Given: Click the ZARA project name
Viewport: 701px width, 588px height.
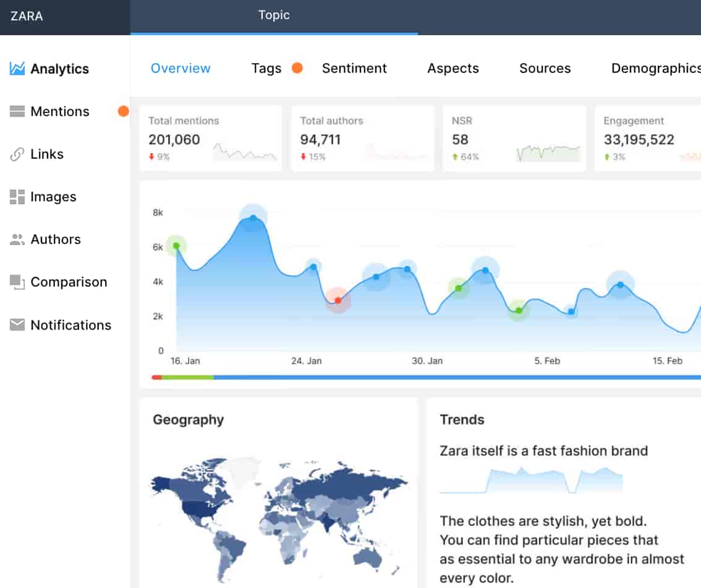Looking at the screenshot, I should [x=27, y=16].
